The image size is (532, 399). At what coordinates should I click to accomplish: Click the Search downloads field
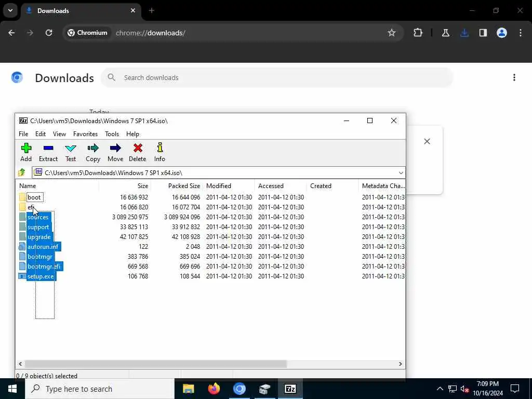(x=277, y=78)
